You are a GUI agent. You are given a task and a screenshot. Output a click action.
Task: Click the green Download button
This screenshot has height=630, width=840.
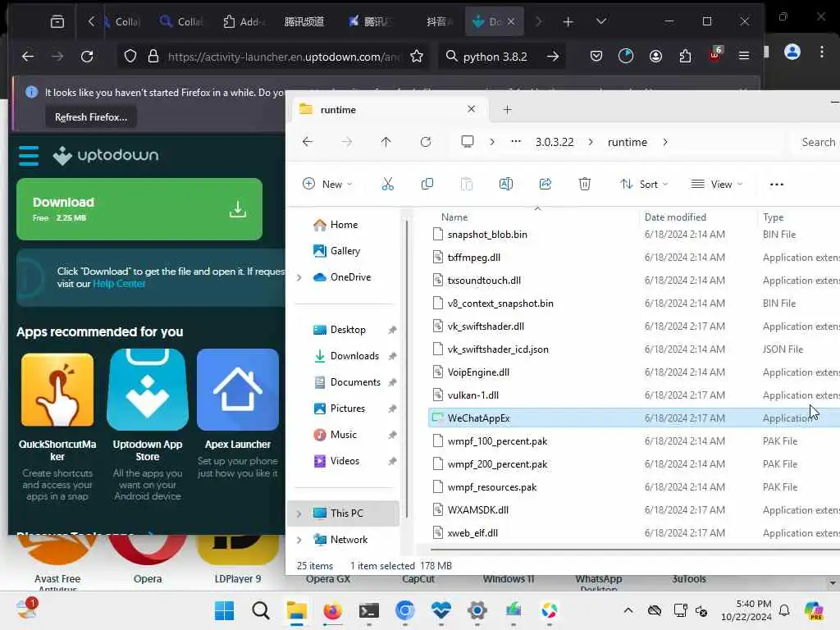point(139,209)
